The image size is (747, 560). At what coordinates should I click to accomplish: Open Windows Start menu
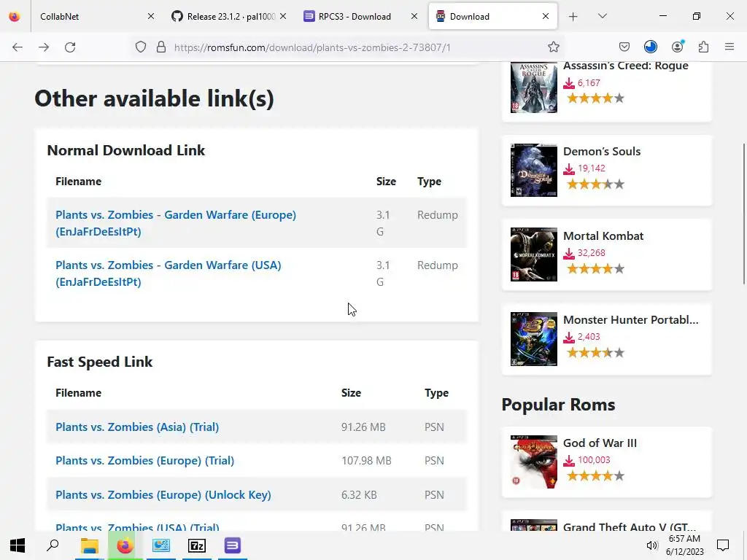[x=18, y=545]
